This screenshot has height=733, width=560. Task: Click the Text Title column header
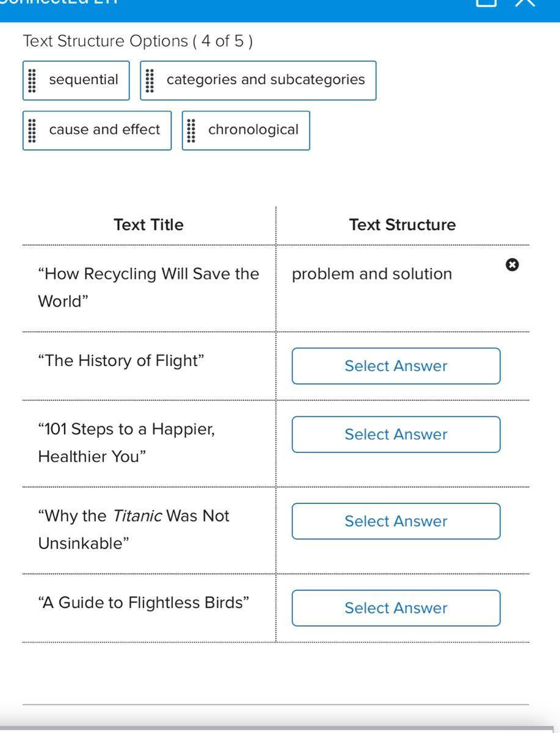click(x=148, y=225)
